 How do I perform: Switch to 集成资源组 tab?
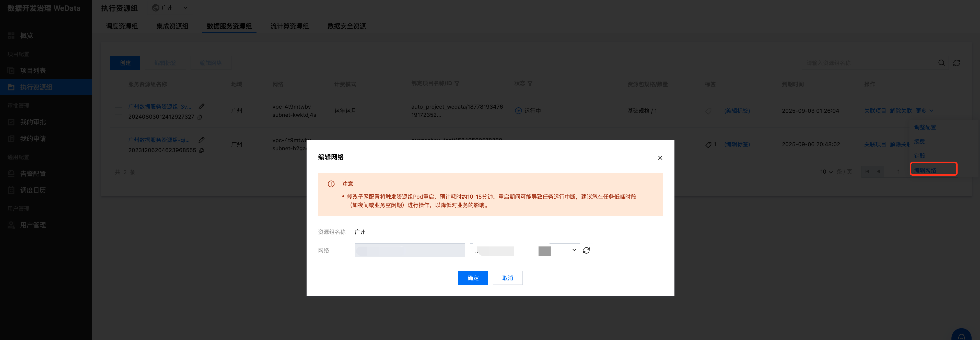click(172, 26)
